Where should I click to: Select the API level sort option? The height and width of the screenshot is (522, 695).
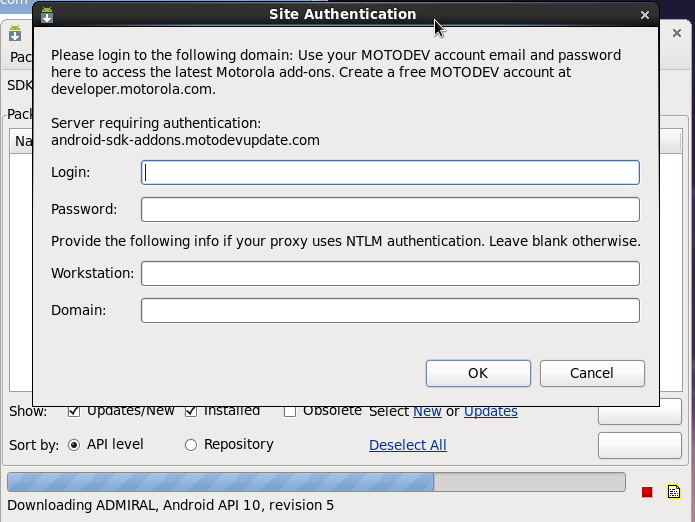point(74,445)
